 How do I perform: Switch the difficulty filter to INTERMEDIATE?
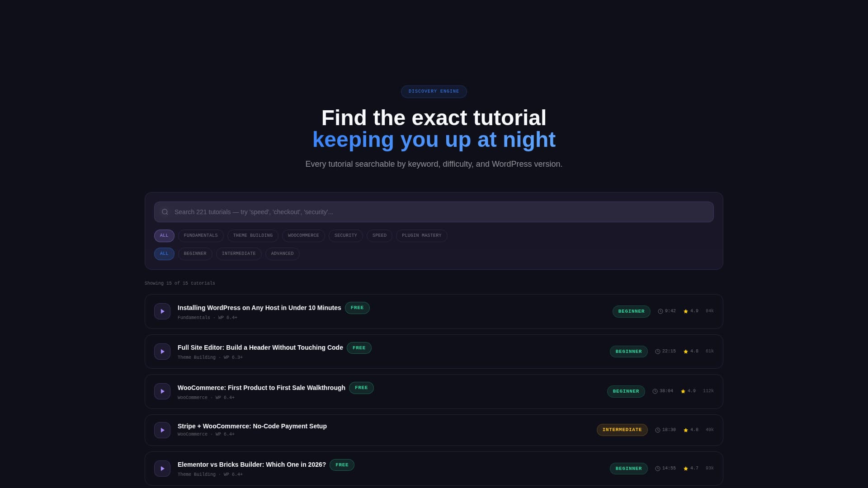pos(239,253)
